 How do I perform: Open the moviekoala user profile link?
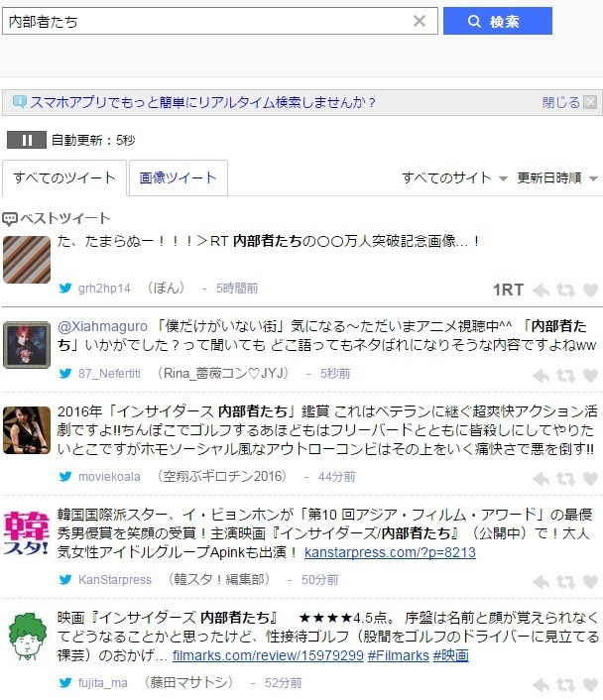coord(109,477)
